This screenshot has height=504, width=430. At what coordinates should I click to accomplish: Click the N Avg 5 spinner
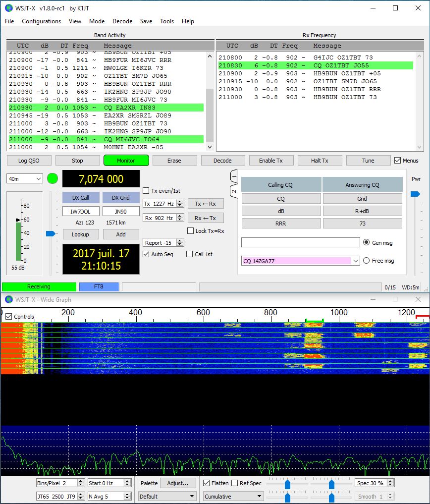pyautogui.click(x=109, y=496)
